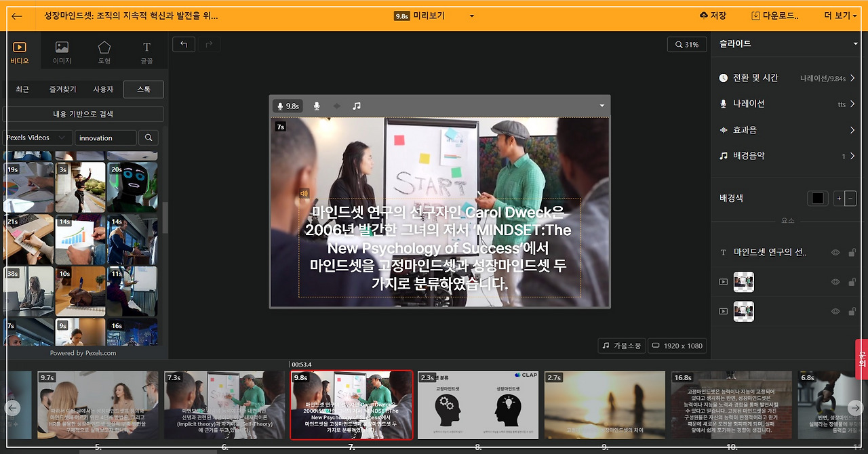Screen dimensions: 868x454
Task: Pick the black 배경색 color swatch
Action: [x=818, y=199]
